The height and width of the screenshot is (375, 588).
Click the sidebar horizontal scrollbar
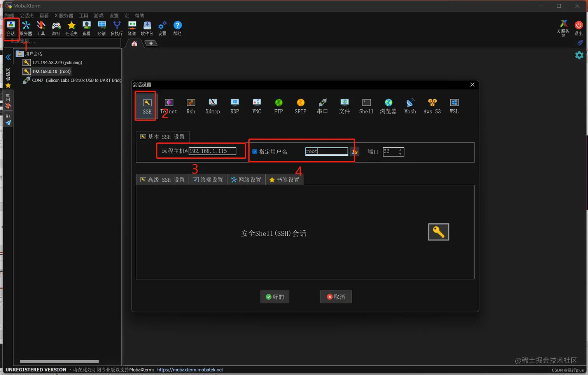[x=59, y=361]
